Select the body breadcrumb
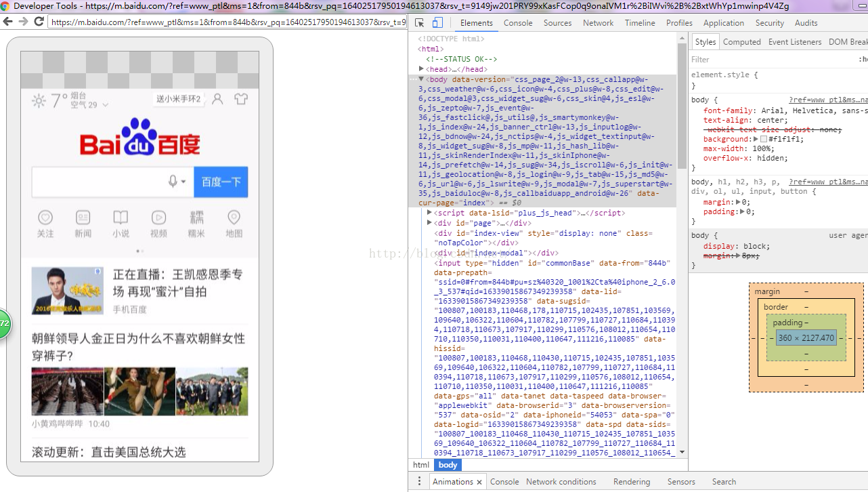The image size is (868, 492). [448, 465]
